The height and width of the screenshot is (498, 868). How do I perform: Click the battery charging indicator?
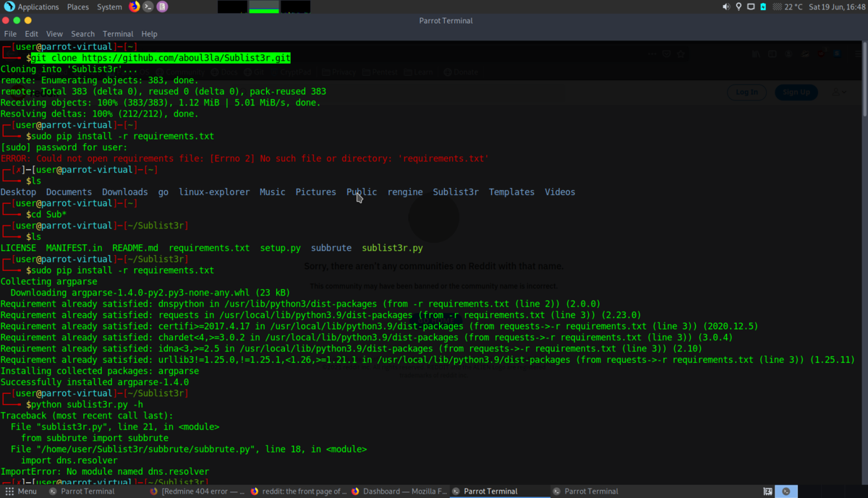763,7
